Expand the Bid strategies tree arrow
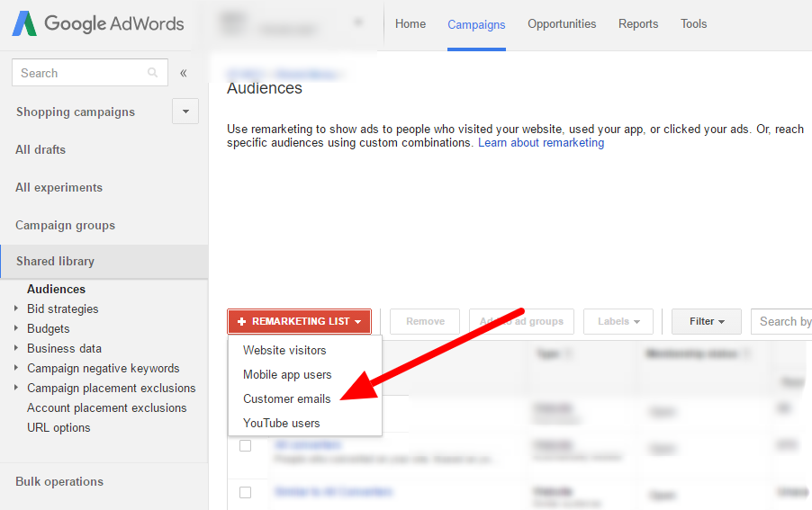This screenshot has height=510, width=812. point(16,309)
